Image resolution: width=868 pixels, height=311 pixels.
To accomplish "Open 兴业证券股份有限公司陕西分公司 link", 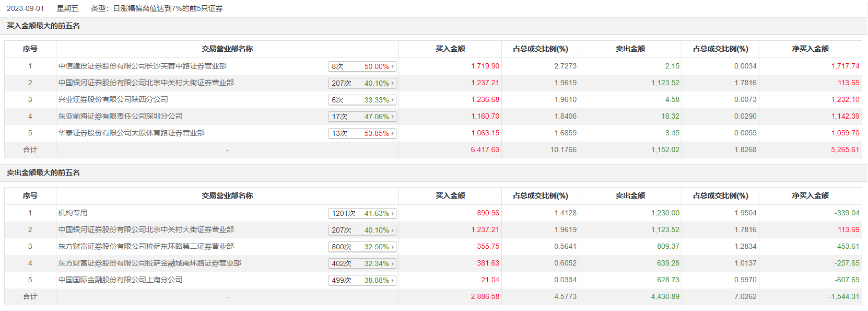I will coord(113,100).
